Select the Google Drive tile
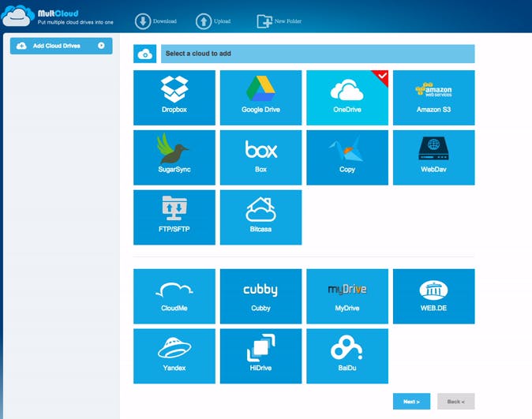 [x=260, y=98]
